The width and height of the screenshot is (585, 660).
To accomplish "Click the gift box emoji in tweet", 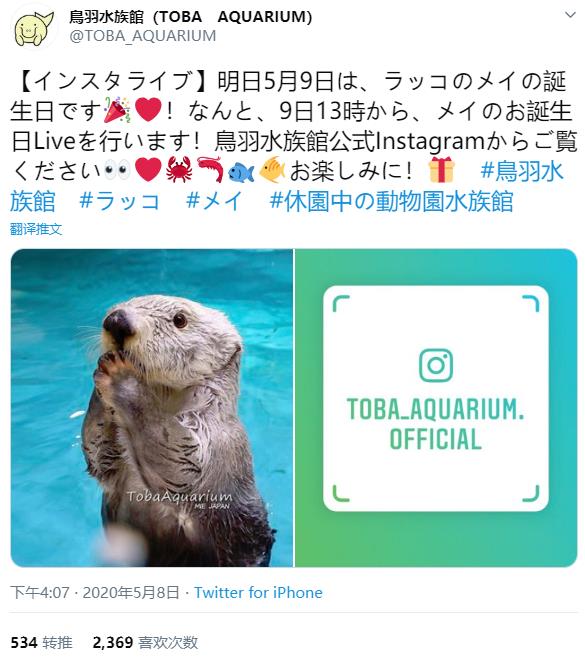I will (x=441, y=170).
